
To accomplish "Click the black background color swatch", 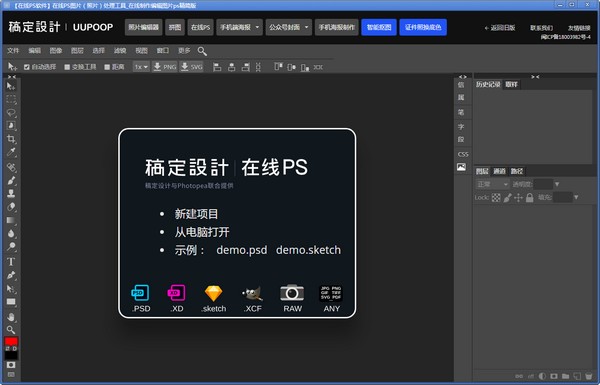I will coord(11,356).
